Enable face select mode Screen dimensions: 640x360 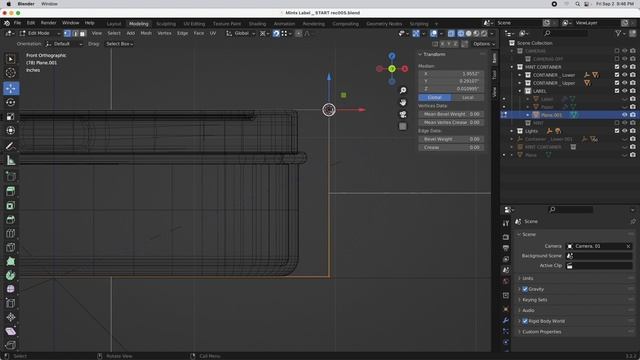(x=82, y=33)
